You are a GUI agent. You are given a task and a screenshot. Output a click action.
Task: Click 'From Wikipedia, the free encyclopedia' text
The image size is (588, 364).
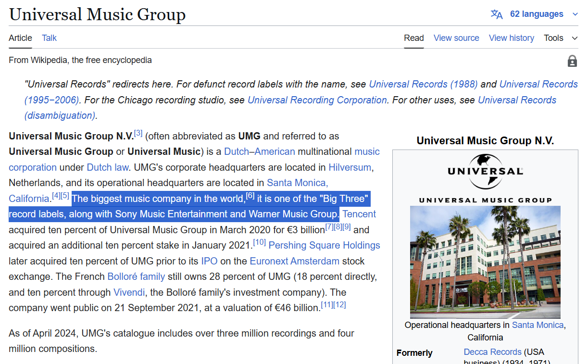coord(80,60)
